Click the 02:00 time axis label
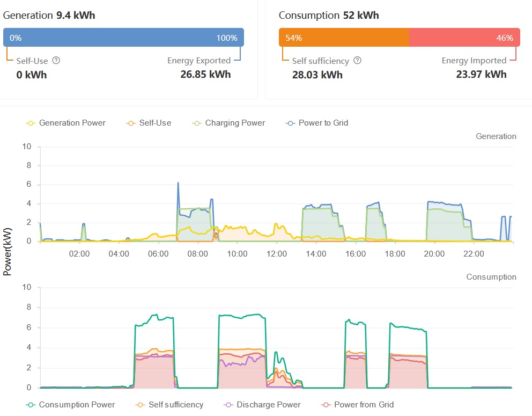Screen dimensions: 532x416 click(79, 254)
